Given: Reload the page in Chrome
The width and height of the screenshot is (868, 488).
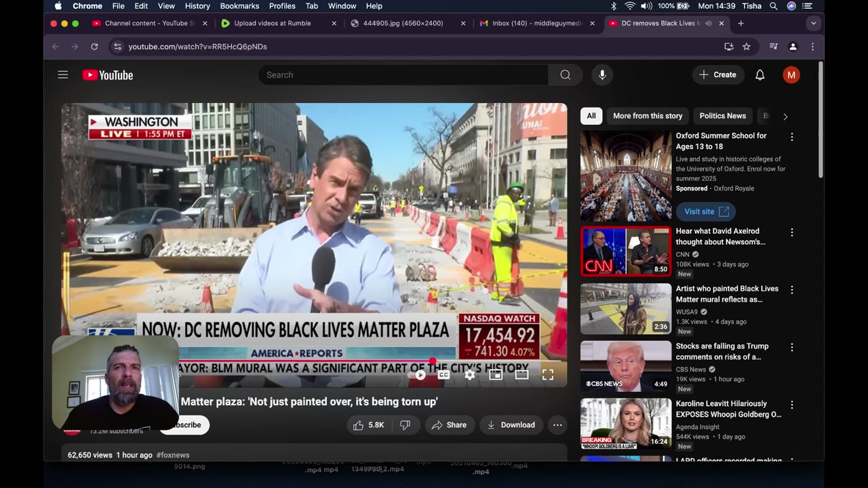Looking at the screenshot, I should (94, 47).
